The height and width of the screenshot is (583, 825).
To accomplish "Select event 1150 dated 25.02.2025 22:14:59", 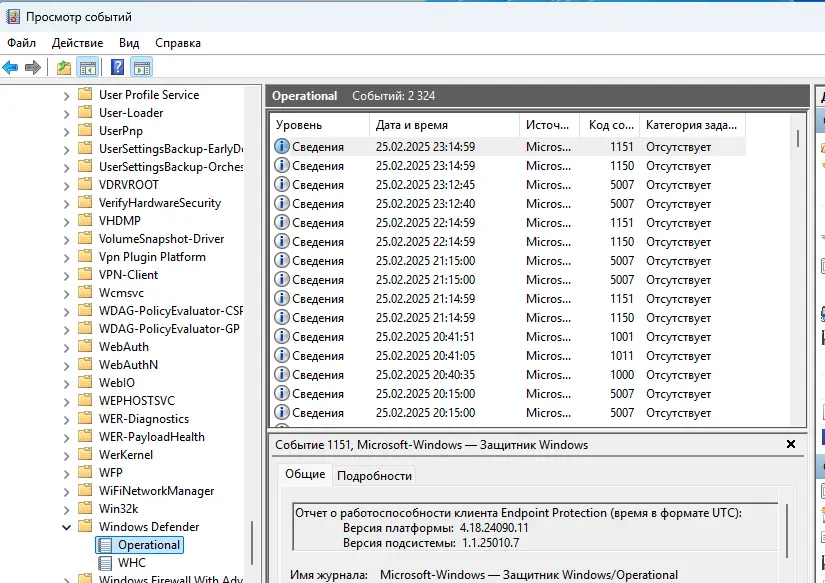I will (x=508, y=242).
